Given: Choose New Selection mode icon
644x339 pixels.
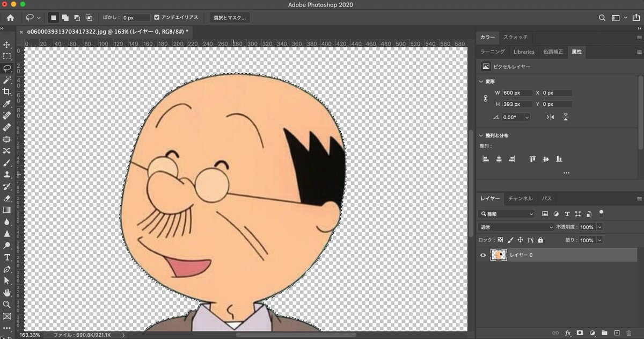Looking at the screenshot, I should [53, 18].
